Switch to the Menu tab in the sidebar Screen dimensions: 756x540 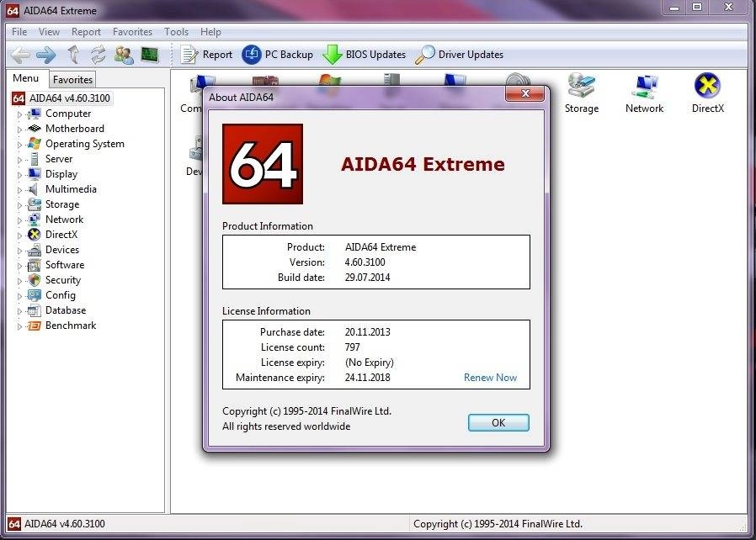26,78
